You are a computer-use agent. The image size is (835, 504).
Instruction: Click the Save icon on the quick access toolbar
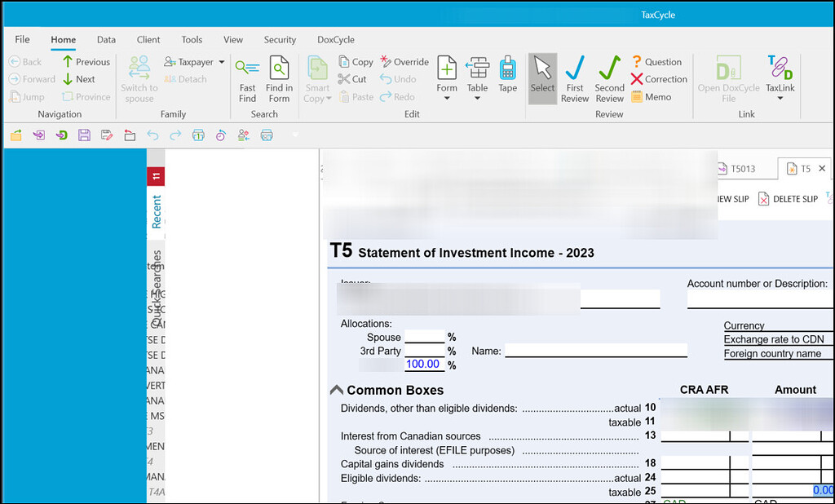pos(84,135)
